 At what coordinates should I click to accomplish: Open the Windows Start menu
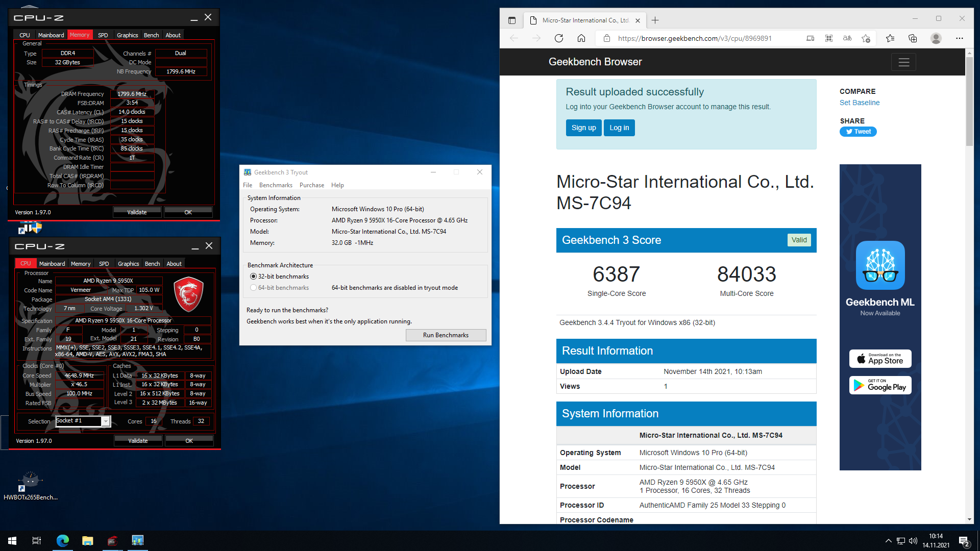[x=12, y=541]
